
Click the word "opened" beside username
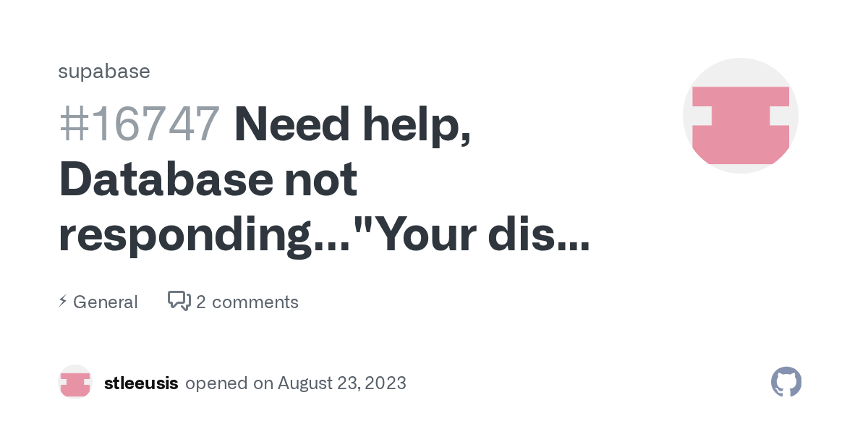[217, 383]
